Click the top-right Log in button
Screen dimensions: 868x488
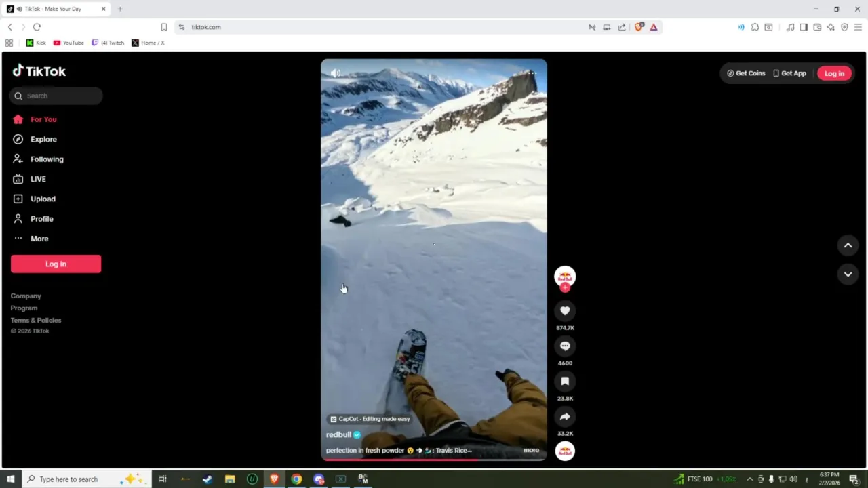834,73
